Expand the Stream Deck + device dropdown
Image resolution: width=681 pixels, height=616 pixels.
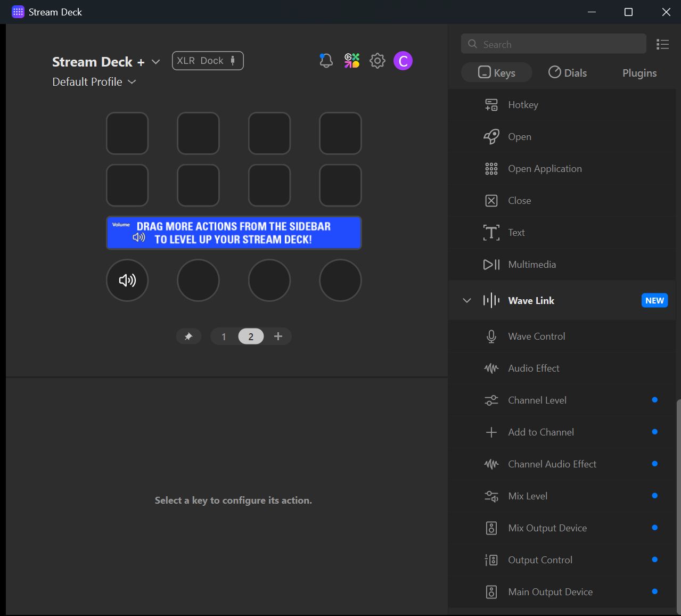tap(155, 62)
